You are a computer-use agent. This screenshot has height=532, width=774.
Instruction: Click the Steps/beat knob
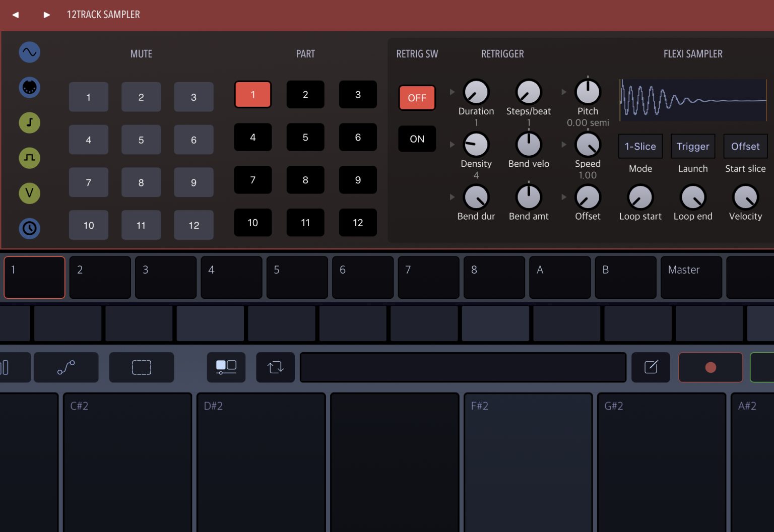(529, 92)
